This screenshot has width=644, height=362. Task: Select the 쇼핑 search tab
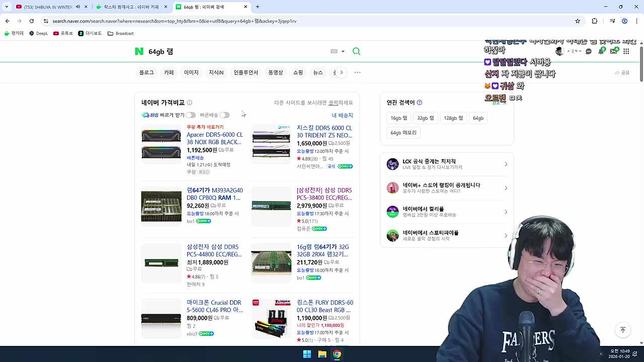[298, 72]
